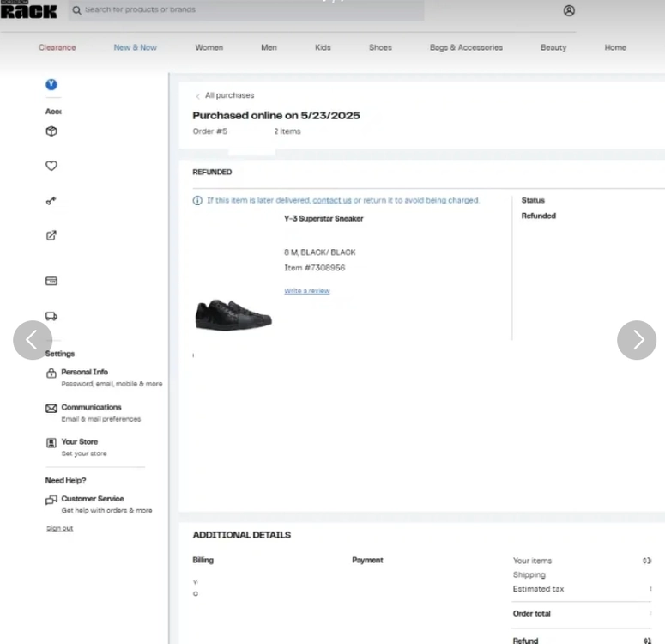The height and width of the screenshot is (644, 665).
Task: Click the 2 items text
Action: click(x=287, y=131)
